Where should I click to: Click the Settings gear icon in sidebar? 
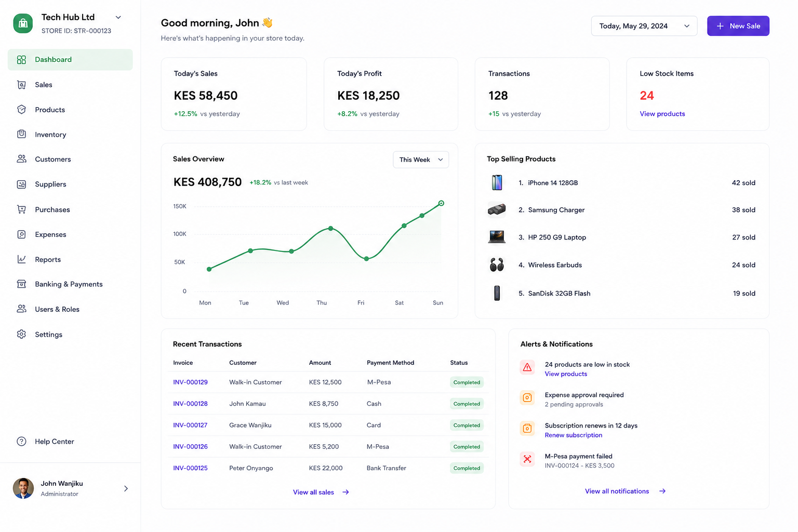click(21, 334)
